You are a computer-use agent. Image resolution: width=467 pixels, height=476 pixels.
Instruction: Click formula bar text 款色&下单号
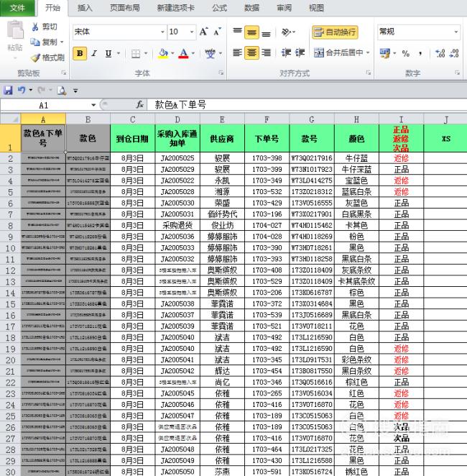pyautogui.click(x=180, y=105)
